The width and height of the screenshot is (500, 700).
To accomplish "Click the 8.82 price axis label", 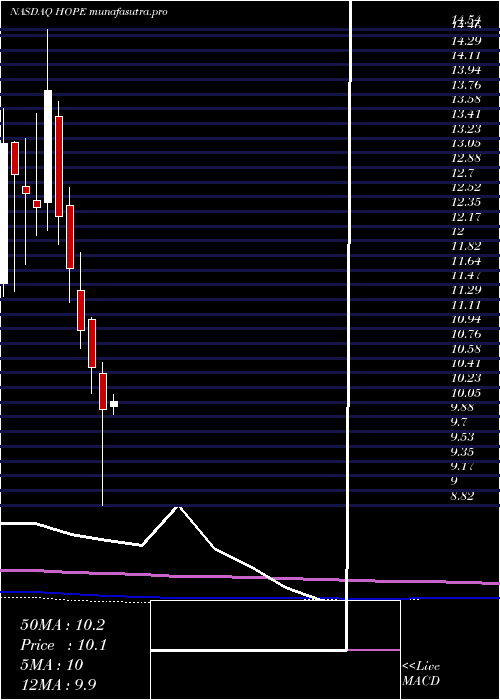I will 462,496.
